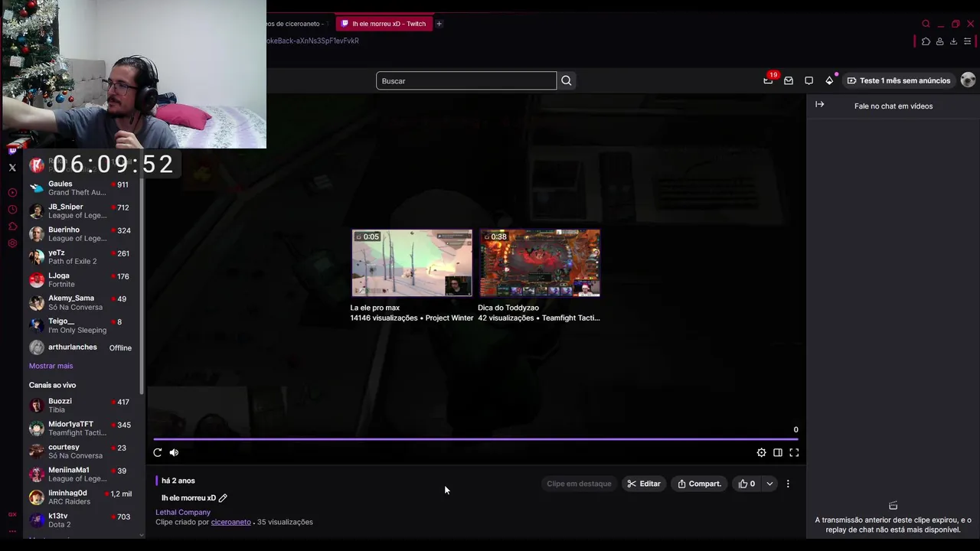Open the Lethal Company game link
This screenshot has height=551, width=980.
pos(183,512)
